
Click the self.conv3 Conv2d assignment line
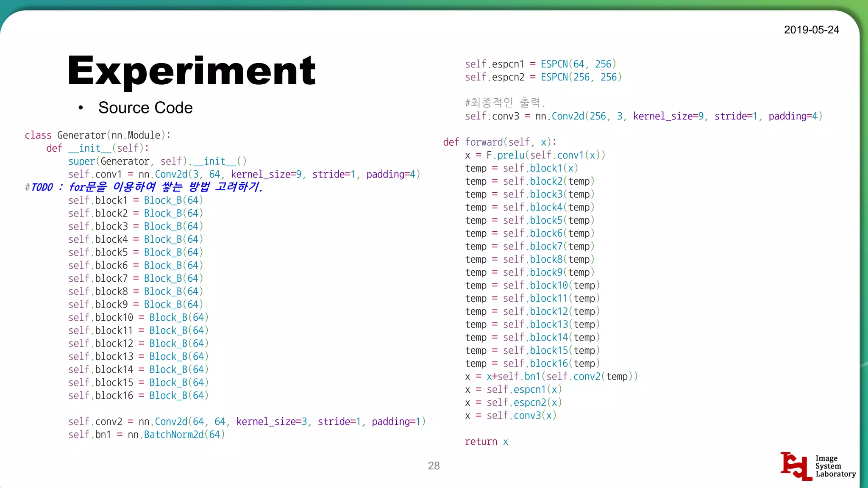[643, 116]
